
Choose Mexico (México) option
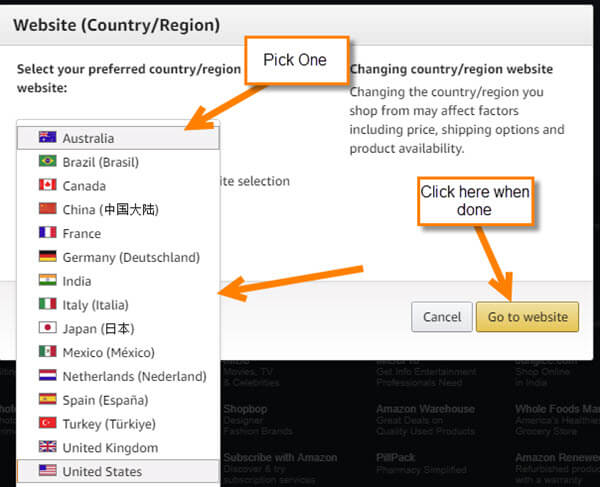[118, 352]
